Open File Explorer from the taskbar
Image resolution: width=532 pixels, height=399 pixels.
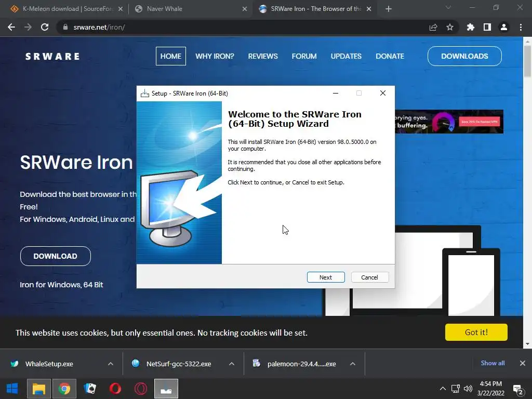38,389
